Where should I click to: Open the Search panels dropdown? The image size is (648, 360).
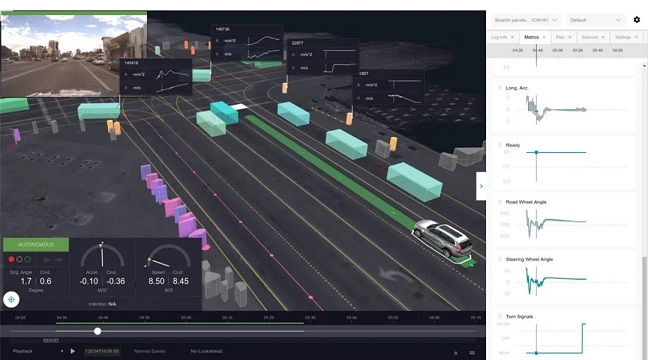tap(526, 20)
